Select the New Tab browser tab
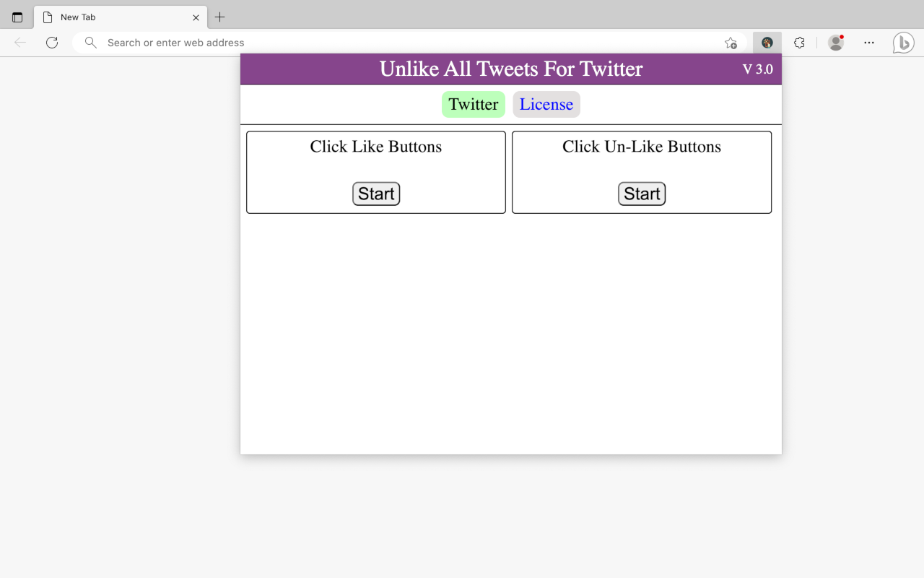Screen dimensions: 924x578 (x=121, y=17)
